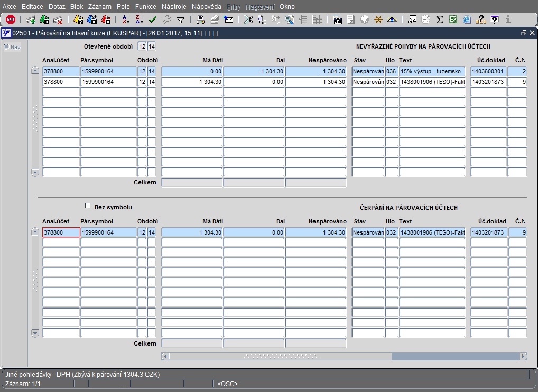Click the horizontal scrollbar right arrow

pos(523,356)
